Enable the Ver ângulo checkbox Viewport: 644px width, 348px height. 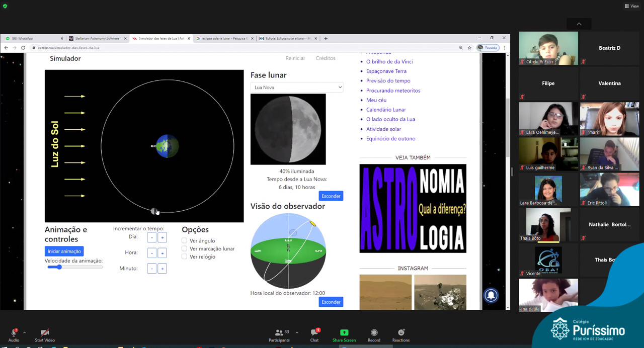[x=184, y=241]
